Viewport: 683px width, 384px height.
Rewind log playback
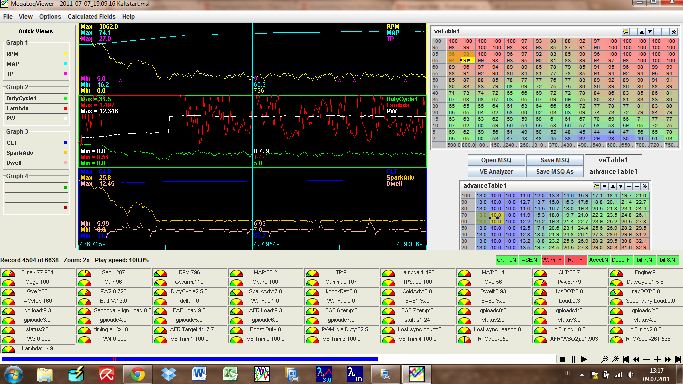636,359
